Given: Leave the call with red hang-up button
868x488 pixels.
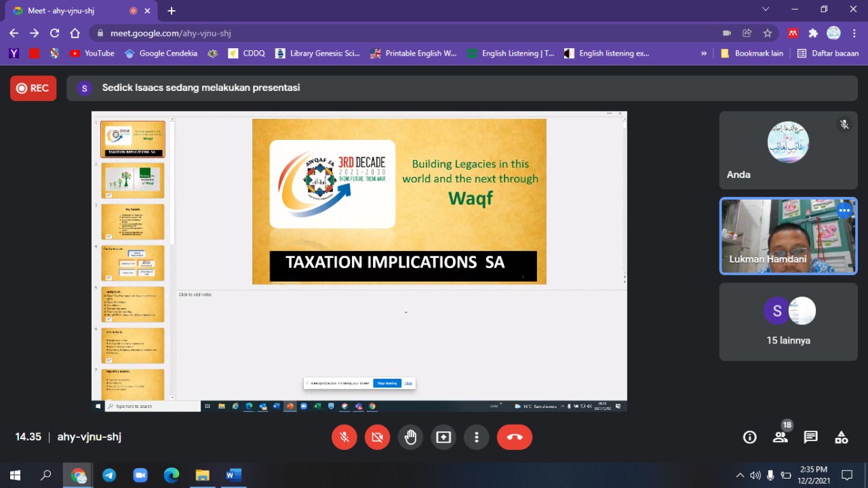Looking at the screenshot, I should click(515, 437).
